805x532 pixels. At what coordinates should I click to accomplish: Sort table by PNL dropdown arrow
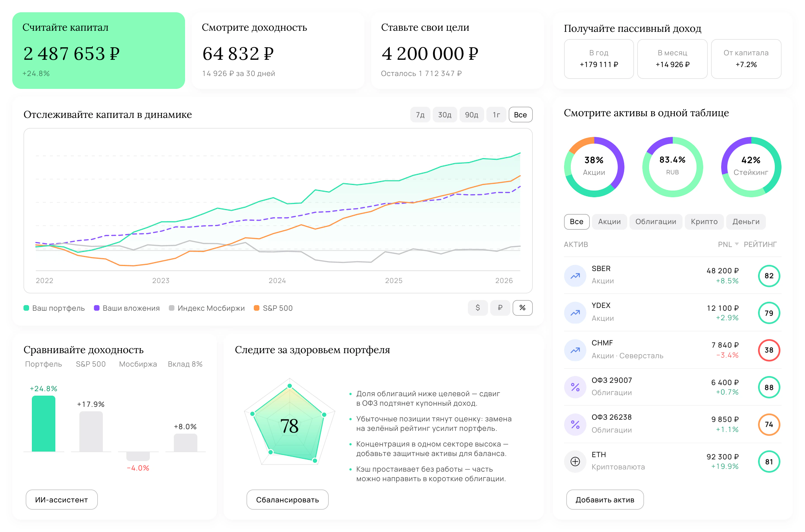[737, 244]
